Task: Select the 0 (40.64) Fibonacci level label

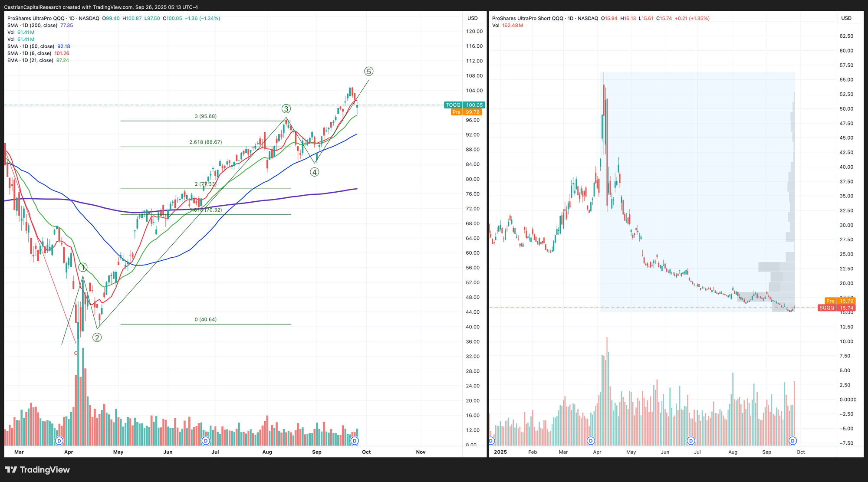Action: click(x=205, y=320)
